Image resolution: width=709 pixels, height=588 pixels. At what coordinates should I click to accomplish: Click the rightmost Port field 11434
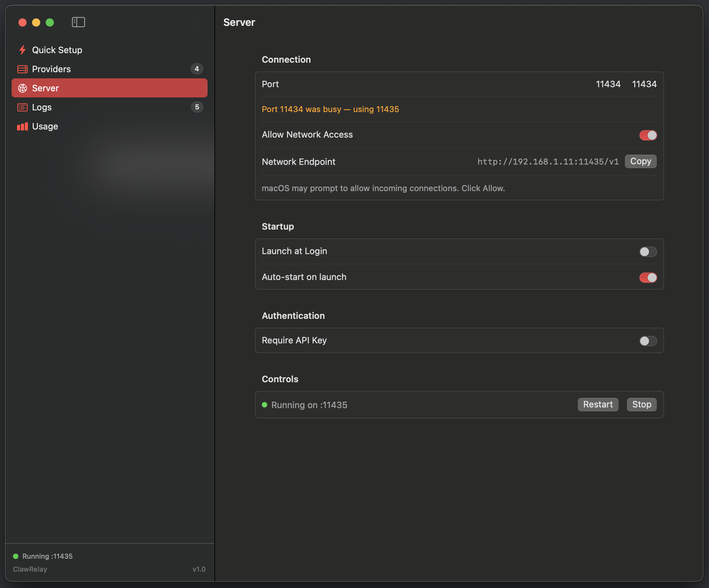click(x=644, y=84)
